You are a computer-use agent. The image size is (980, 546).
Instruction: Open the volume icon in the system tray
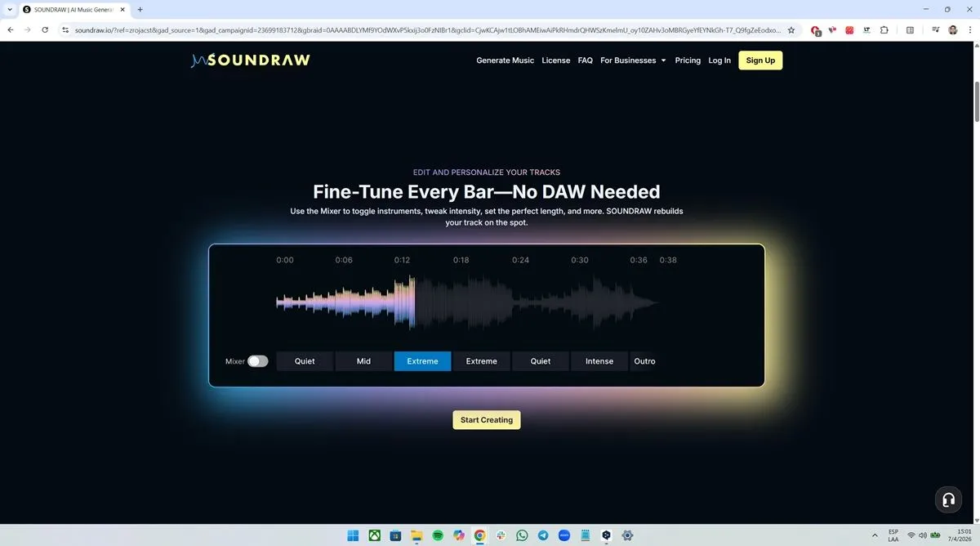(x=923, y=535)
